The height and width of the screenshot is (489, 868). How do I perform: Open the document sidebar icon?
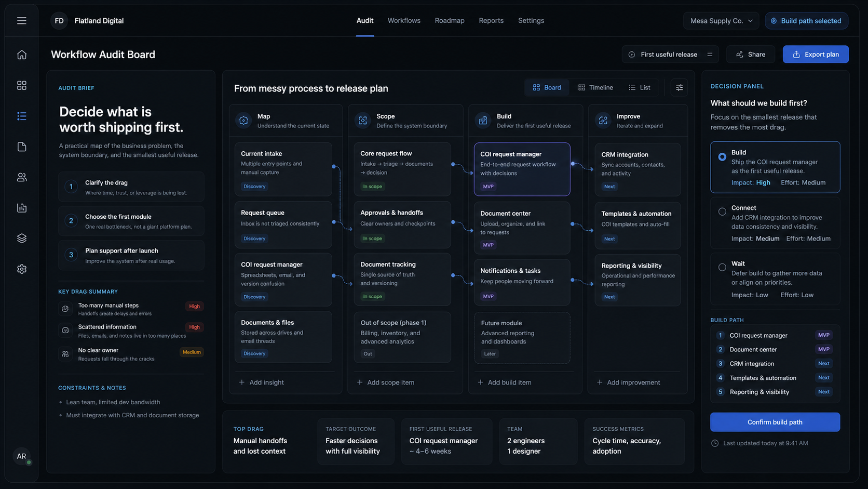click(x=21, y=147)
